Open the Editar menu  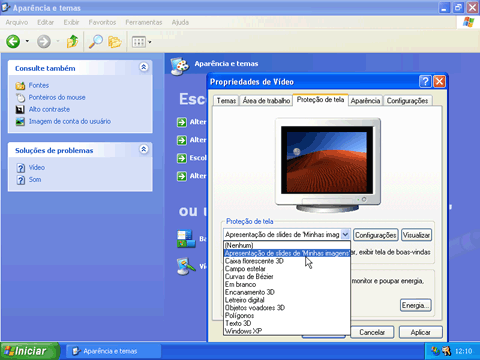[x=45, y=22]
